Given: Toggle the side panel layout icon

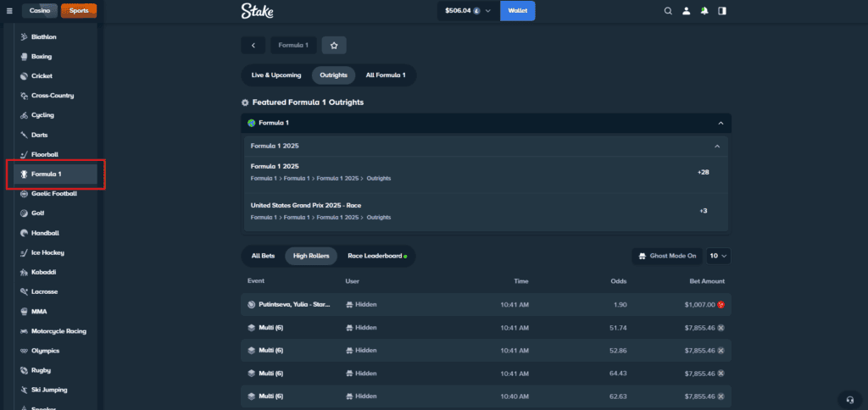Looking at the screenshot, I should [722, 11].
